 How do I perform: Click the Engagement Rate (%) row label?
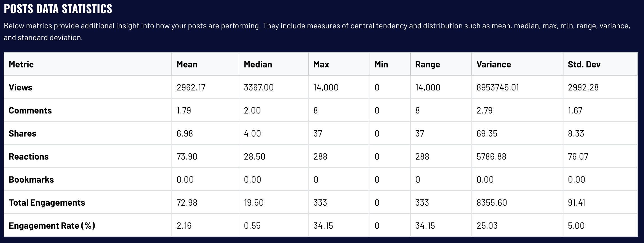[52, 226]
